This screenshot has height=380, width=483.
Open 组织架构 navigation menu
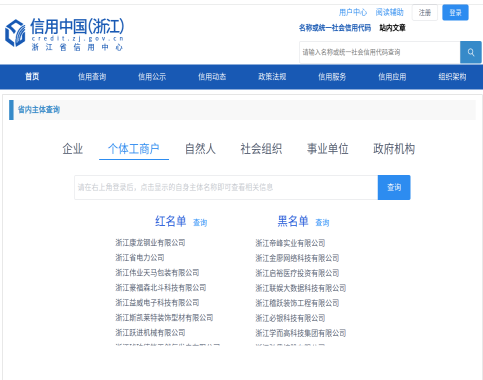[x=452, y=77]
